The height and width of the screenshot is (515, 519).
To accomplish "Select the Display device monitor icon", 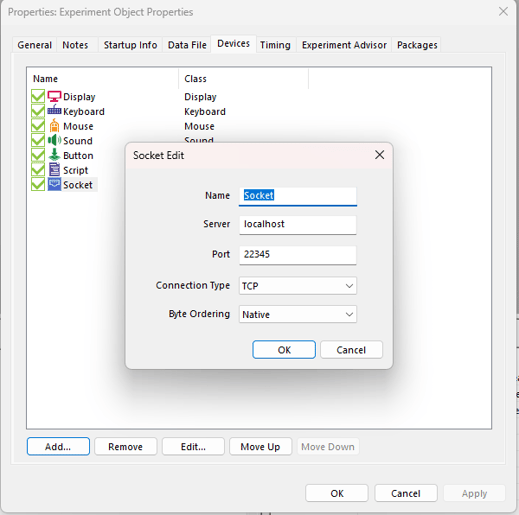I will [54, 97].
